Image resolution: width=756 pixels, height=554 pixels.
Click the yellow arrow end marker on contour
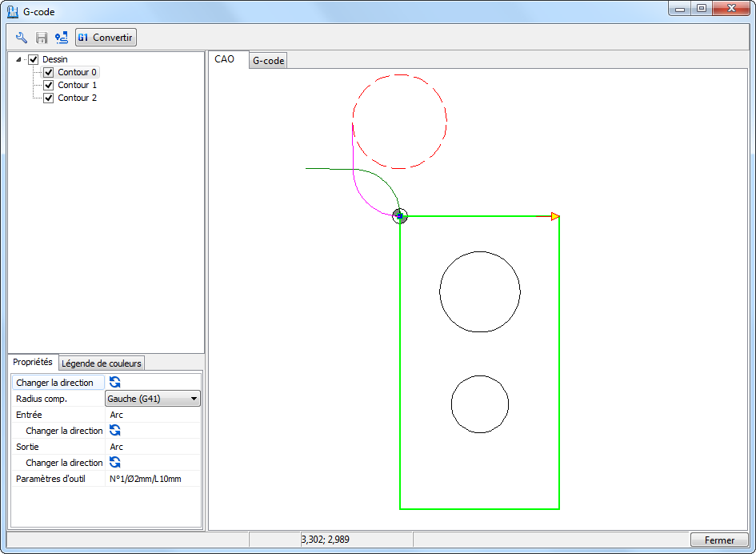point(555,216)
